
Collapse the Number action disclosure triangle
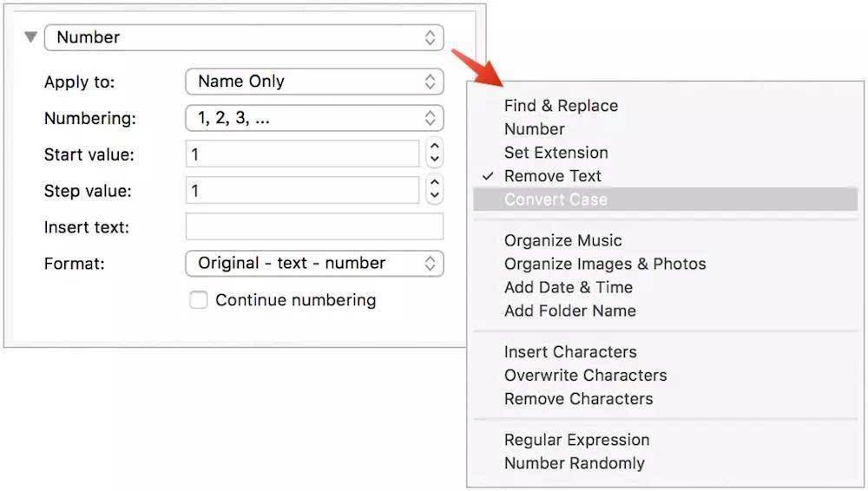click(x=31, y=37)
